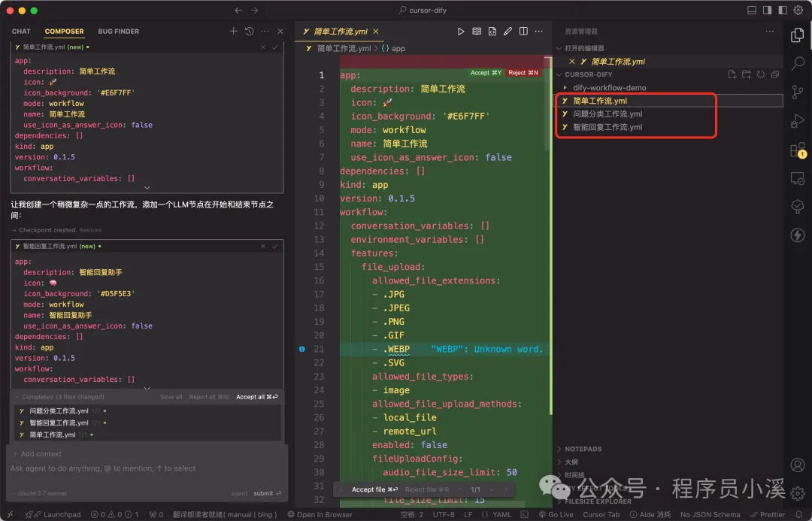Open the composer history icon
Viewport: 812px width, 521px height.
[249, 31]
